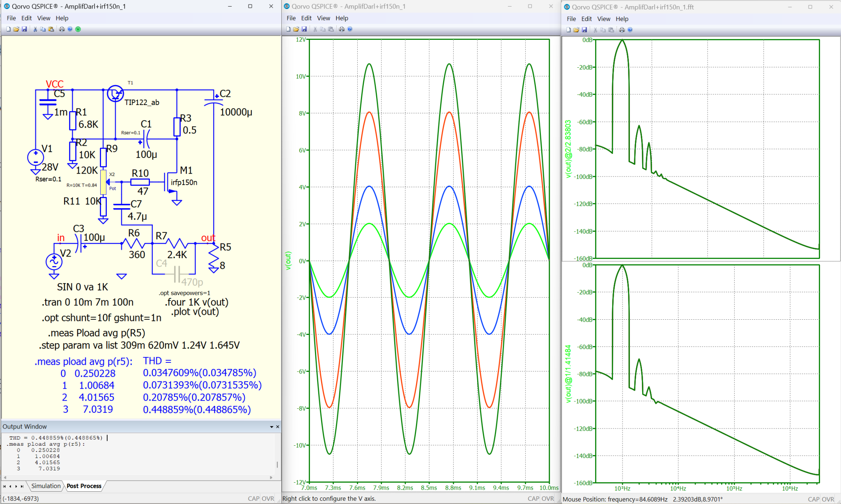841x504 pixels.
Task: Click Copy icon in waveform window toolbar
Action: [323, 29]
